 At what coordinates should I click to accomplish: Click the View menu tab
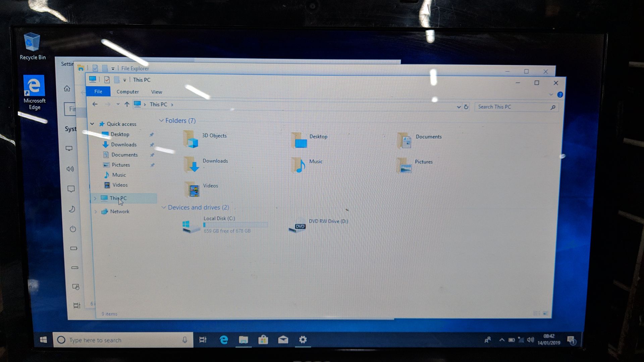(x=157, y=92)
